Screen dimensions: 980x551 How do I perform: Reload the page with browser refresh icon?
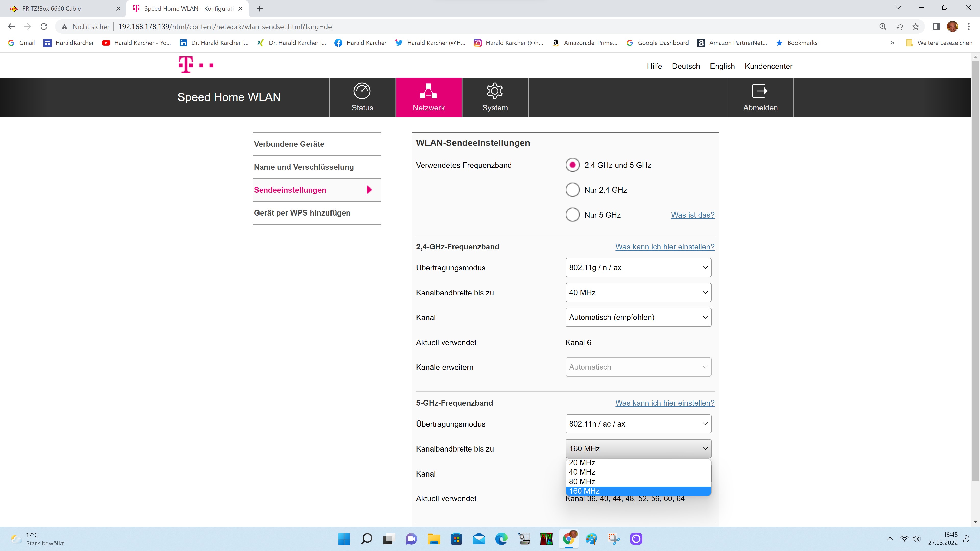click(x=44, y=27)
